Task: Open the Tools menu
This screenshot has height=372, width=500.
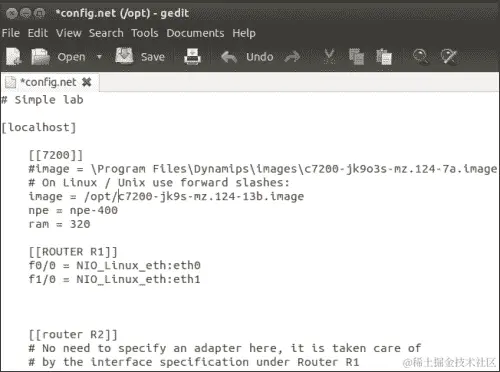Action: click(145, 33)
